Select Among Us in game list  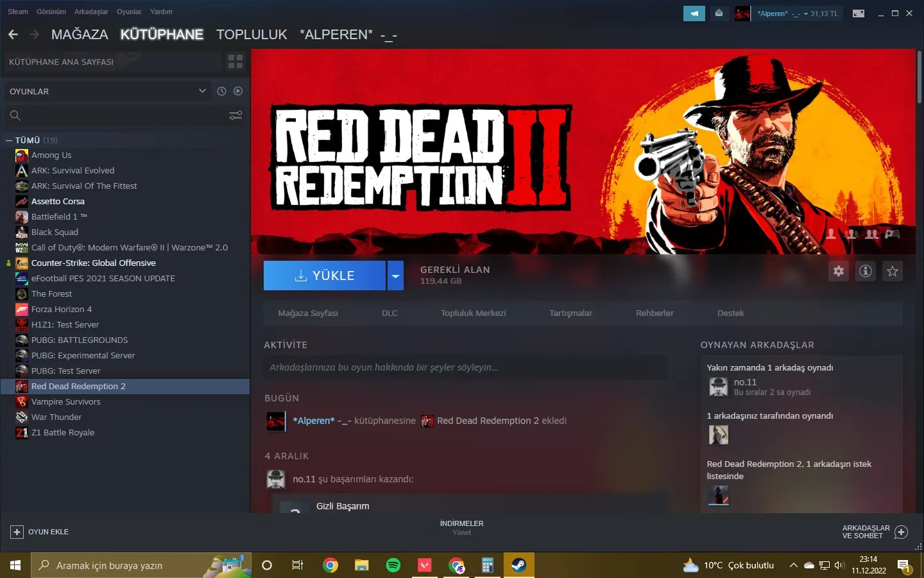pyautogui.click(x=125, y=155)
